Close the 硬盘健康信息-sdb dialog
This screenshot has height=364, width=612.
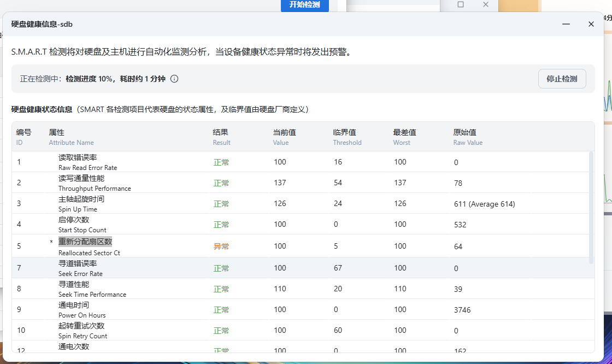pos(591,24)
